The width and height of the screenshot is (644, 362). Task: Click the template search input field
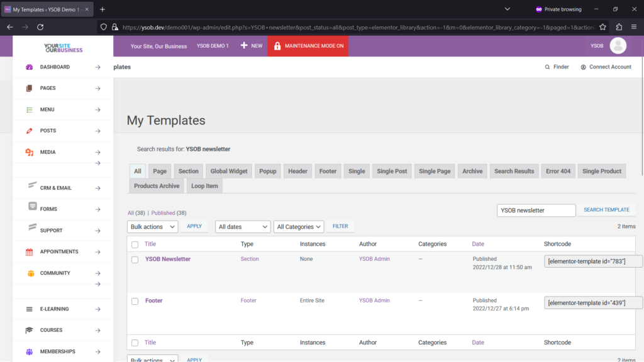click(x=536, y=210)
